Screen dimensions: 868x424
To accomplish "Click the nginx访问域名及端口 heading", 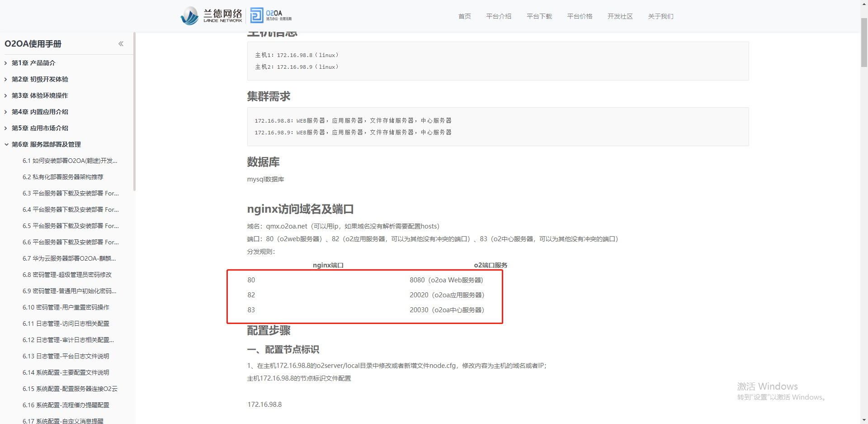I will pos(300,209).
